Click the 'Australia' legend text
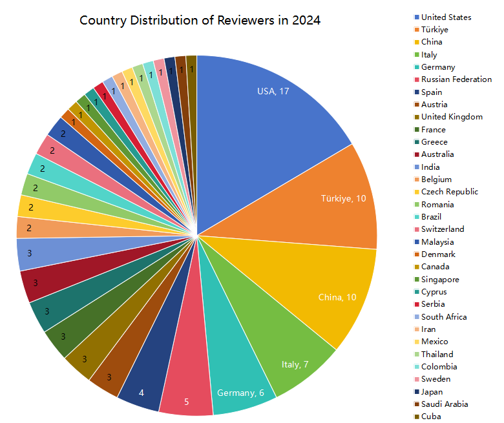 pyautogui.click(x=437, y=154)
